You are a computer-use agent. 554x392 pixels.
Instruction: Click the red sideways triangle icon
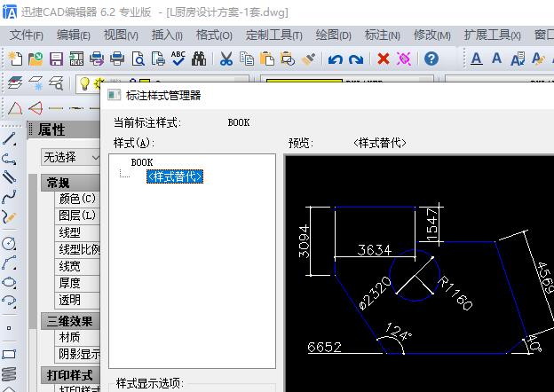pos(36,108)
